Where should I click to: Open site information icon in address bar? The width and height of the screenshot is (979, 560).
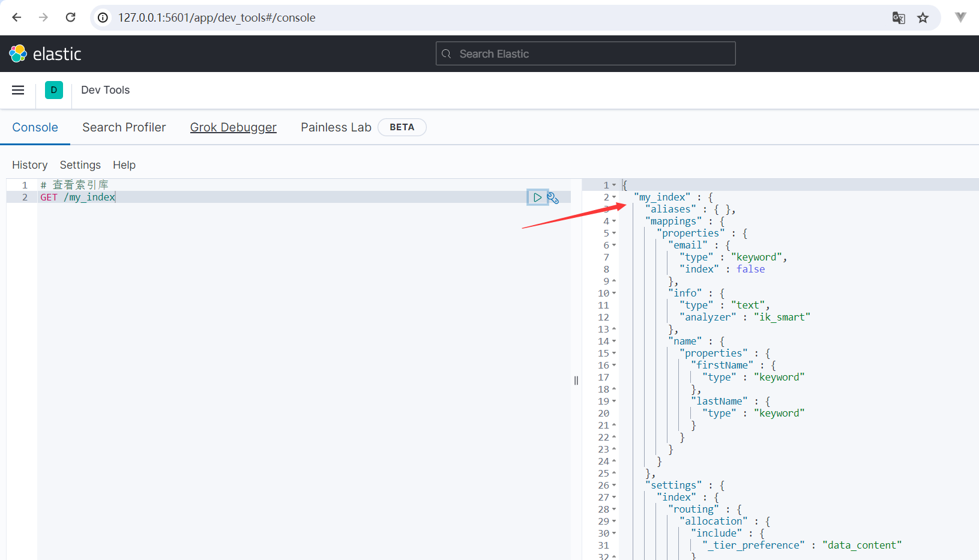tap(103, 17)
